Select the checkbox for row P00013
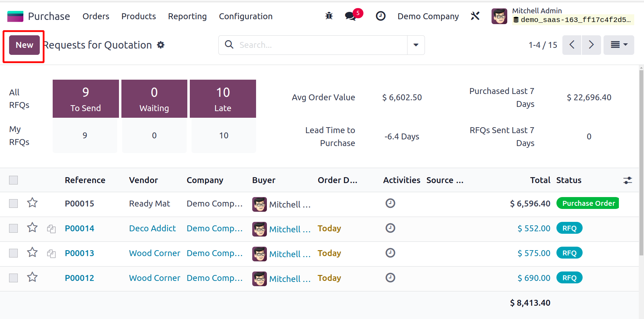The height and width of the screenshot is (319, 644). point(14,253)
